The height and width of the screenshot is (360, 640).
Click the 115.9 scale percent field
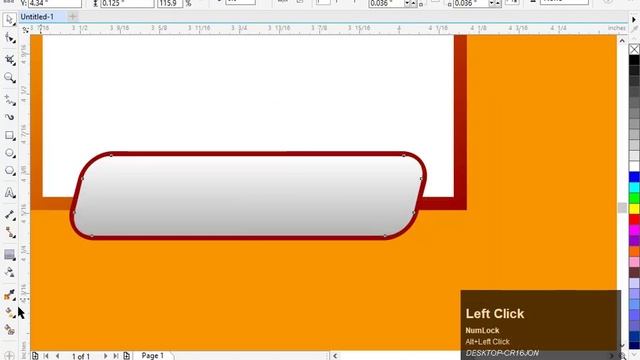[170, 3]
